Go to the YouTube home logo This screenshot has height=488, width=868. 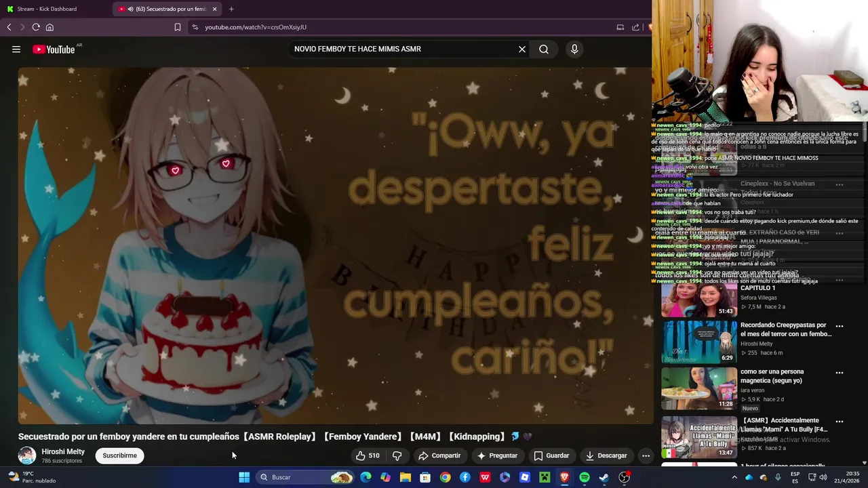pos(54,49)
